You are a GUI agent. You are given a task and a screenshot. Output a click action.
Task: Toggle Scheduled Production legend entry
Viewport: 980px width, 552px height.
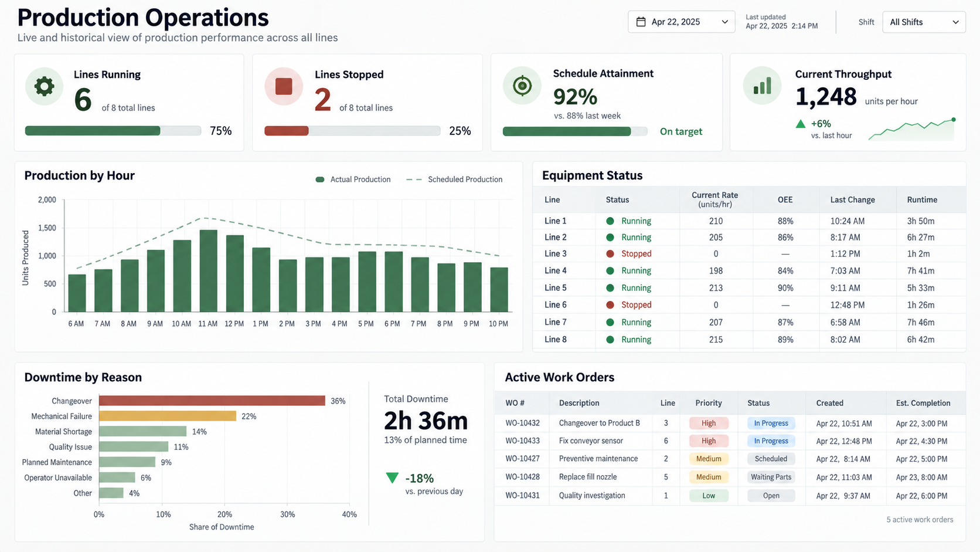454,180
